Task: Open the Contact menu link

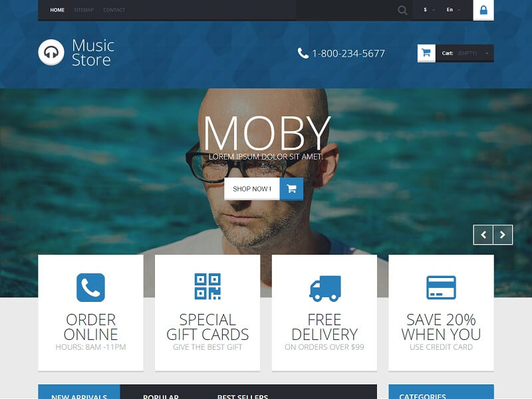Action: pos(114,10)
